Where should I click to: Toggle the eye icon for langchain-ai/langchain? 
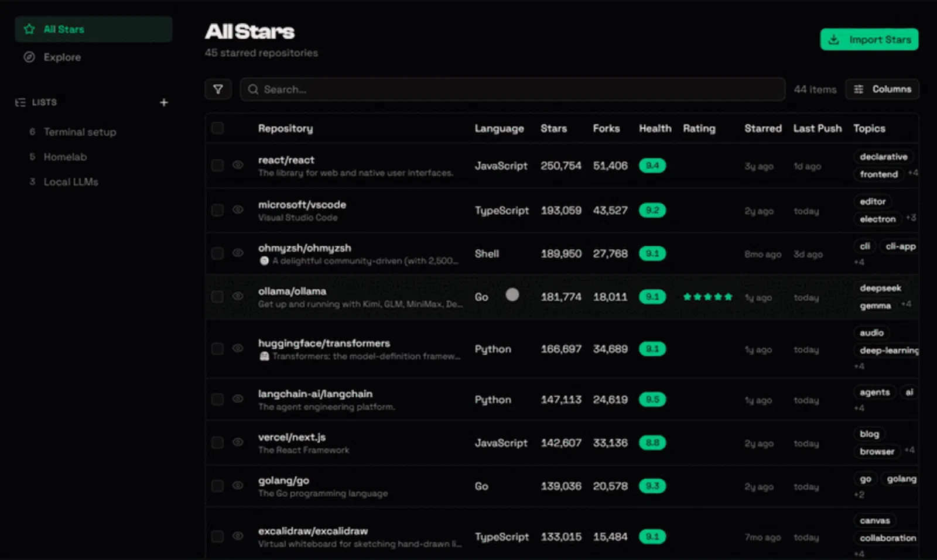238,399
